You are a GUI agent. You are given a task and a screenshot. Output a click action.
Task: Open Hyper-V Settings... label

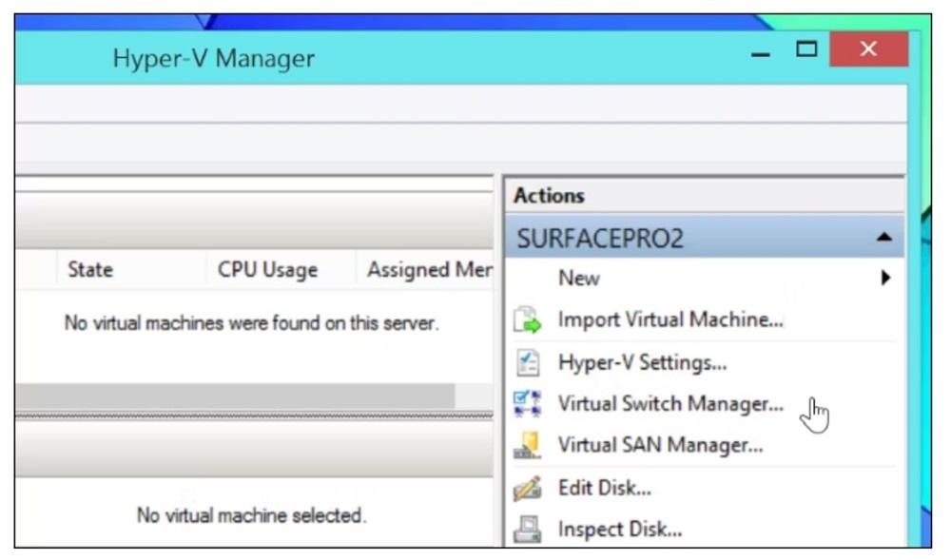click(x=642, y=362)
